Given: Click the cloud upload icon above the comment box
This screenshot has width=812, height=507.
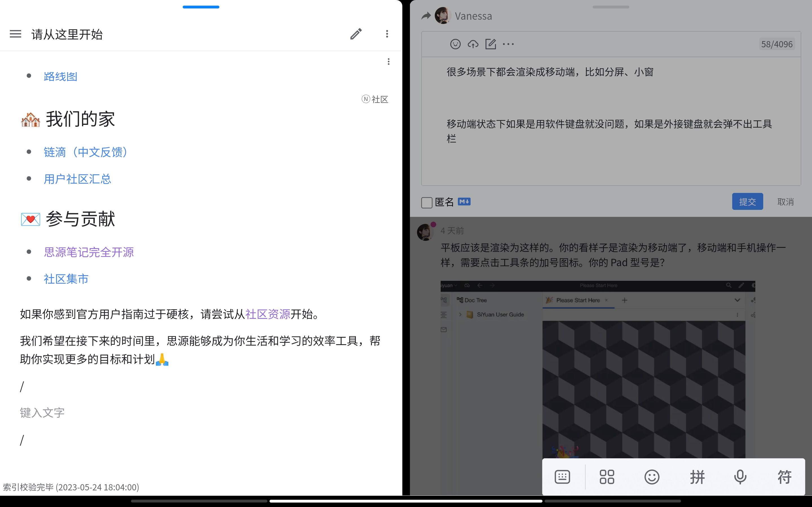Looking at the screenshot, I should tap(473, 44).
